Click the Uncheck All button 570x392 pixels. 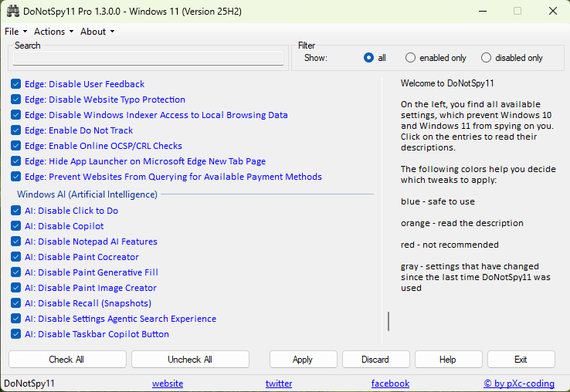click(190, 360)
